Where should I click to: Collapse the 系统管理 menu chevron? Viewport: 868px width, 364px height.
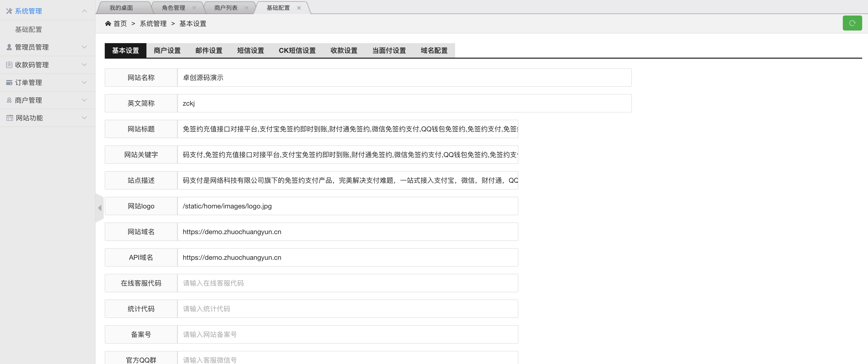coord(84,11)
